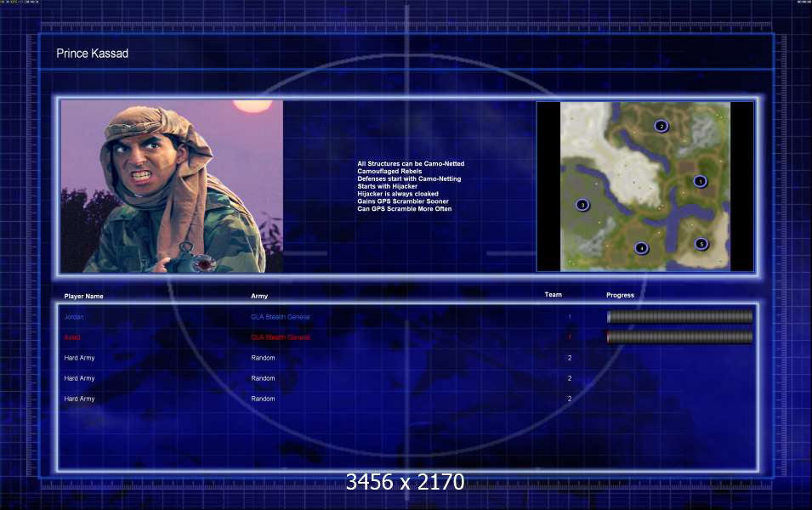
Task: Select start position marker 2 on map
Action: 661,126
